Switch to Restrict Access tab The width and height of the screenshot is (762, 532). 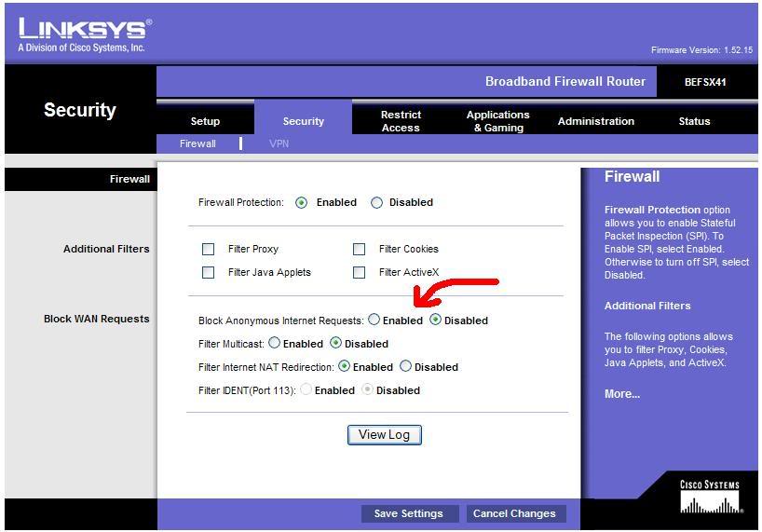401,121
